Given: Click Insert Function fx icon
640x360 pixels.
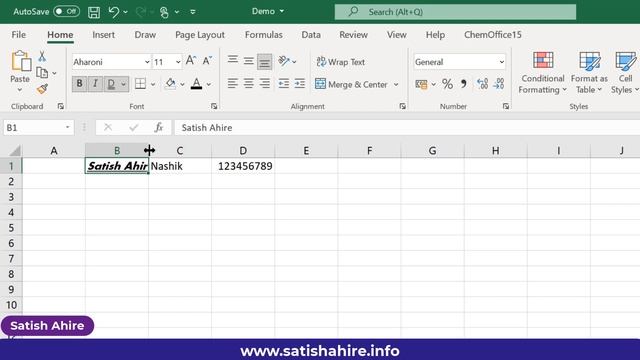Looking at the screenshot, I should coord(159,127).
